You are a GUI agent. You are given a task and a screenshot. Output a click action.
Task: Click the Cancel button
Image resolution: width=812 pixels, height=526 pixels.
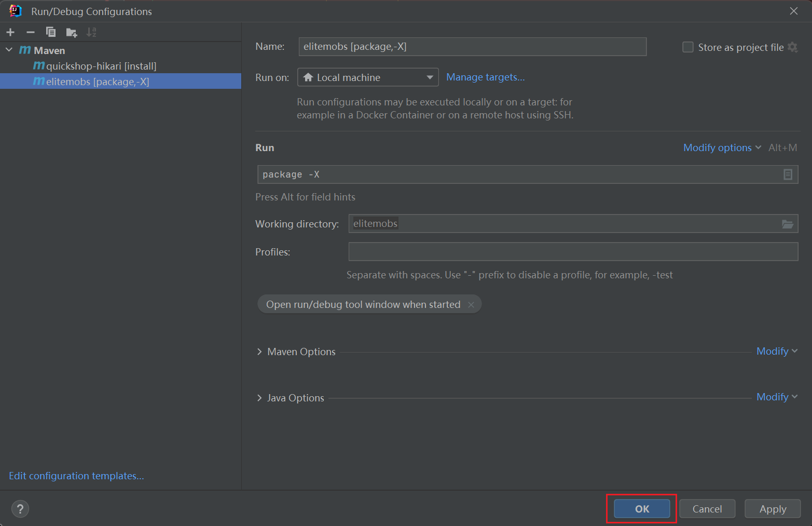(x=707, y=509)
